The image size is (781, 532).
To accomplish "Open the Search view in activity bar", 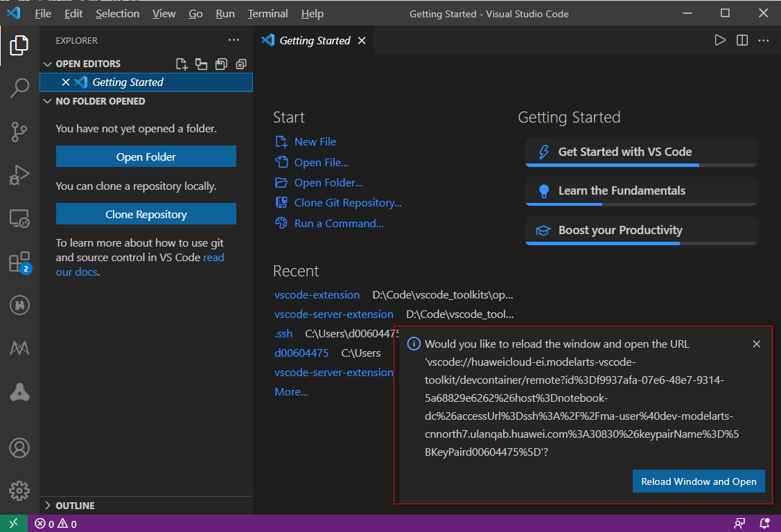I will pos(19,88).
